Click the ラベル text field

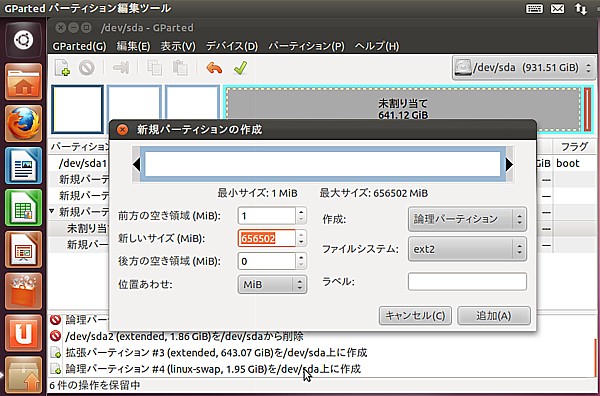tap(467, 282)
